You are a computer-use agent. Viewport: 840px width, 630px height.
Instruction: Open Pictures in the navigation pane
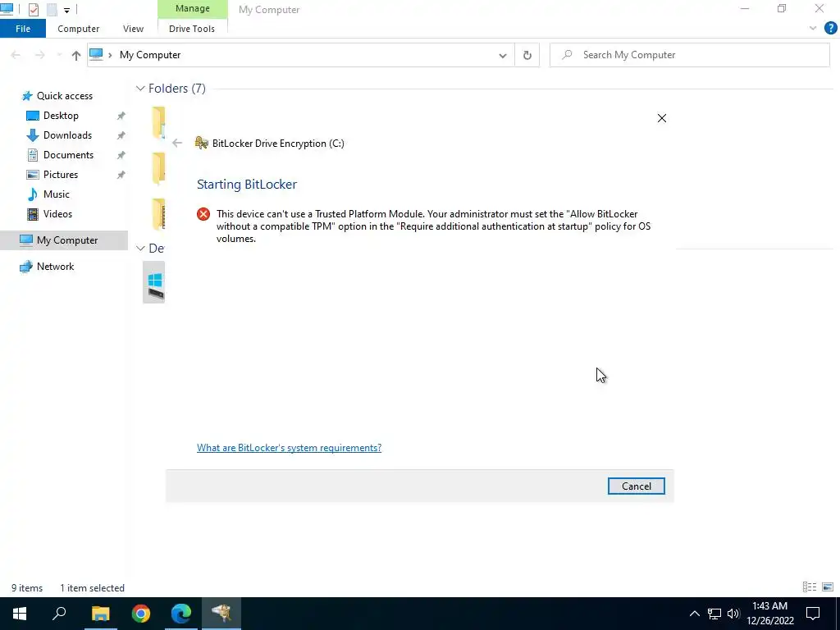pyautogui.click(x=61, y=175)
